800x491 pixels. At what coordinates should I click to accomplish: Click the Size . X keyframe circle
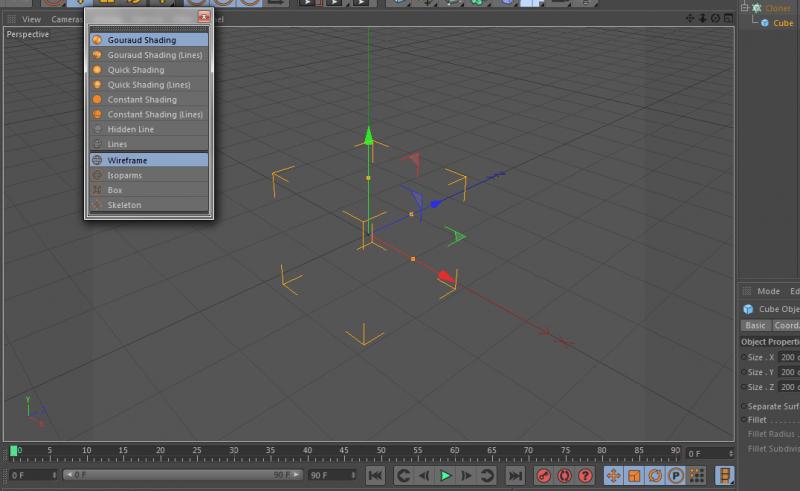point(744,357)
